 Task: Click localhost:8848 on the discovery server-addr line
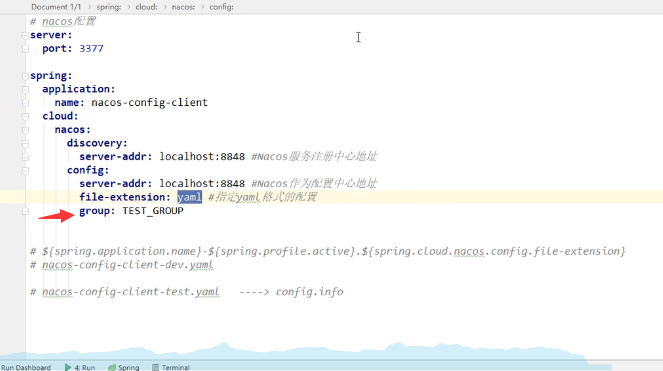[202, 157]
